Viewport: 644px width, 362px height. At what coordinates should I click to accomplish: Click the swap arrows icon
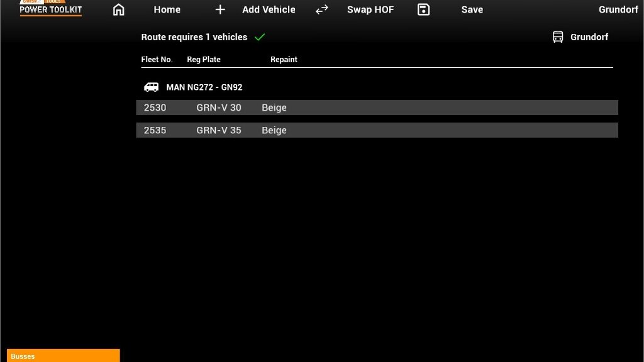coord(322,9)
